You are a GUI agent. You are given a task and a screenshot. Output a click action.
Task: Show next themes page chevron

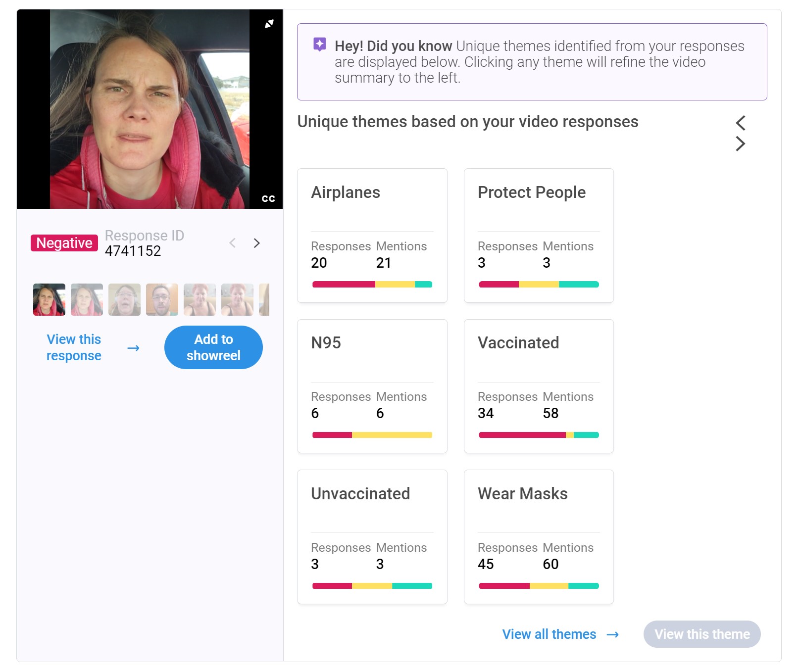pos(740,144)
